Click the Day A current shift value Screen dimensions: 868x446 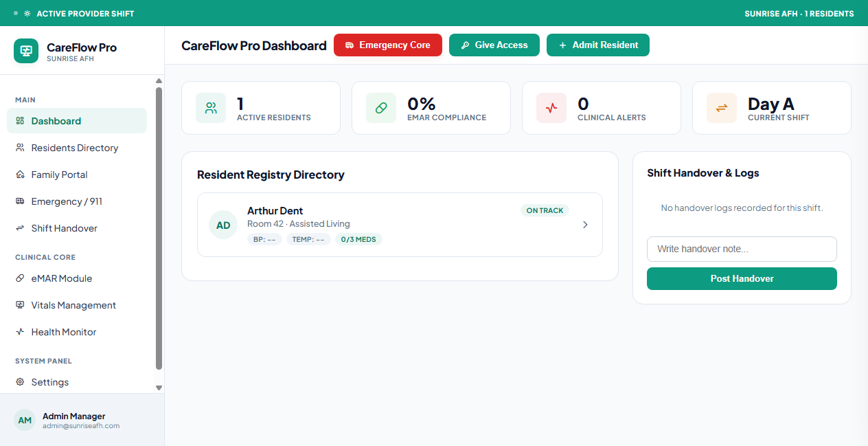771,104
